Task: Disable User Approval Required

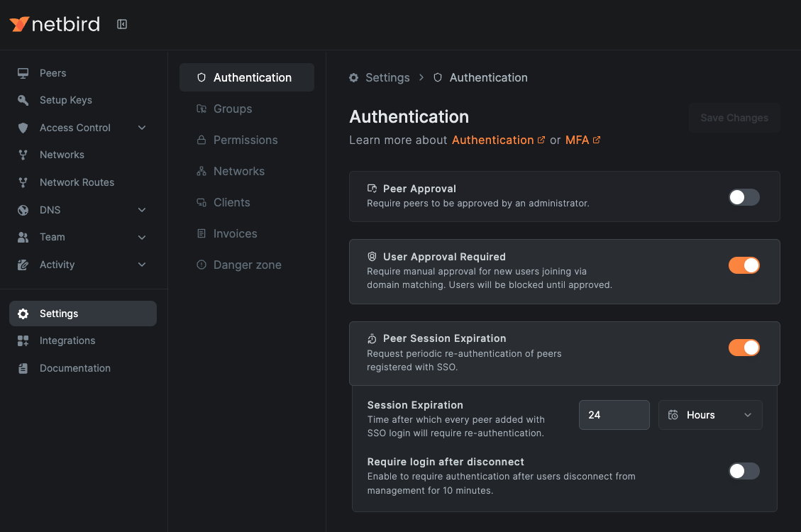Action: tap(744, 265)
